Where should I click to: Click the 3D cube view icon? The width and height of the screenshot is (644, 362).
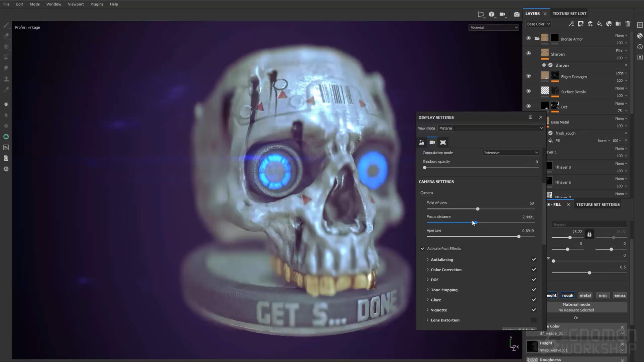[491, 14]
